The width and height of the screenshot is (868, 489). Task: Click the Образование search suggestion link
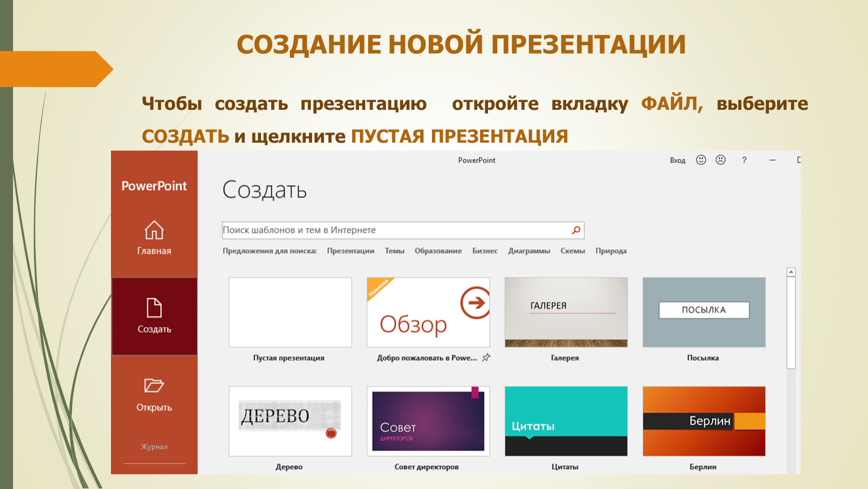(438, 251)
